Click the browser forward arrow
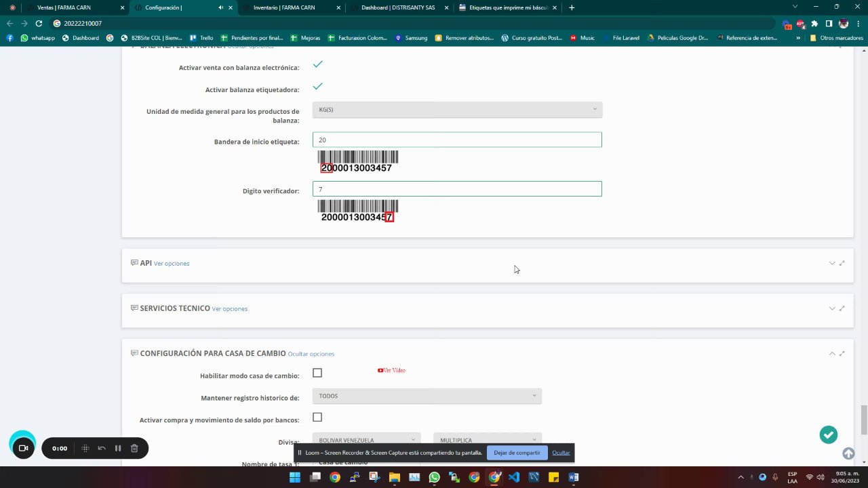The width and height of the screenshot is (868, 488). (24, 23)
